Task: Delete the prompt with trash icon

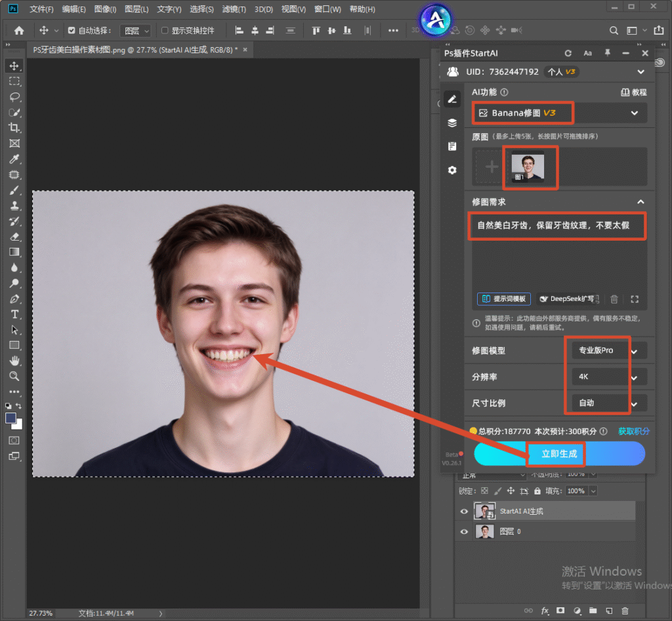Action: [x=614, y=299]
